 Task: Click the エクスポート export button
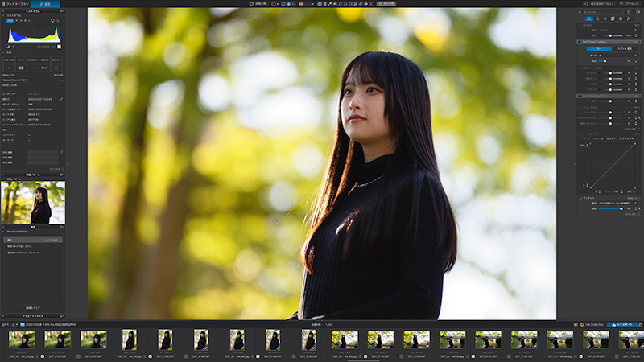click(622, 325)
